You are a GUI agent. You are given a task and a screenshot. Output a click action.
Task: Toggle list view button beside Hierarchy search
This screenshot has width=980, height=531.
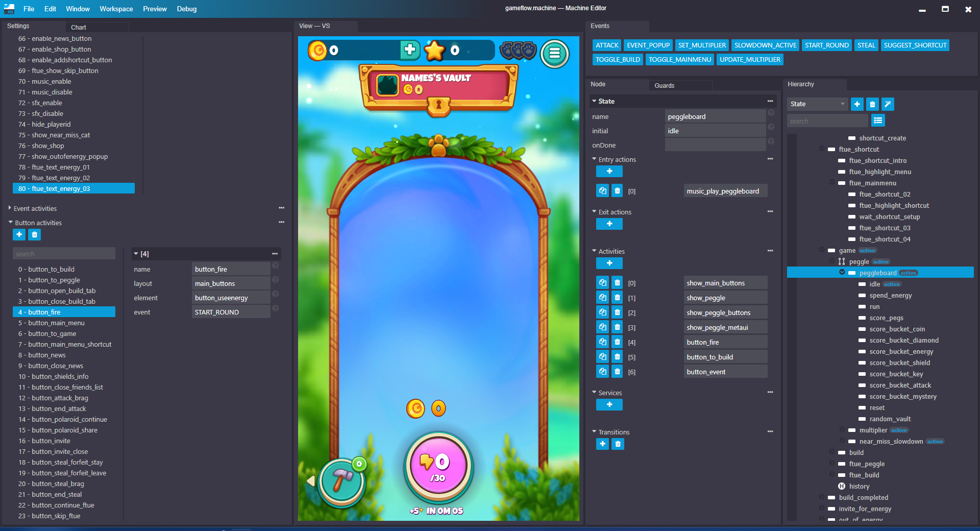(878, 120)
